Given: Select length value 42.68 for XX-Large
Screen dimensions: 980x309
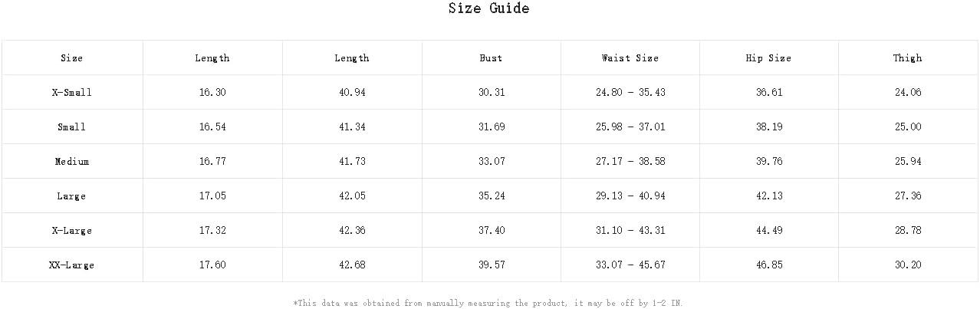Looking at the screenshot, I should tap(352, 265).
